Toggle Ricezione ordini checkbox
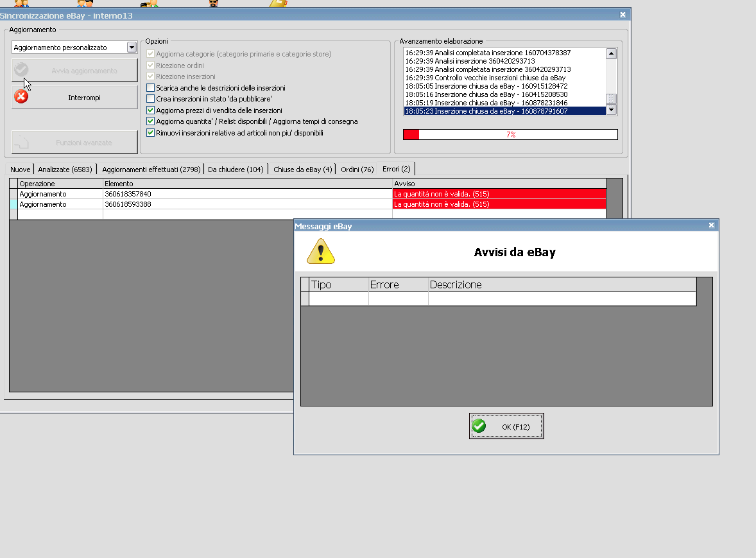Image resolution: width=756 pixels, height=558 pixels. pos(150,65)
